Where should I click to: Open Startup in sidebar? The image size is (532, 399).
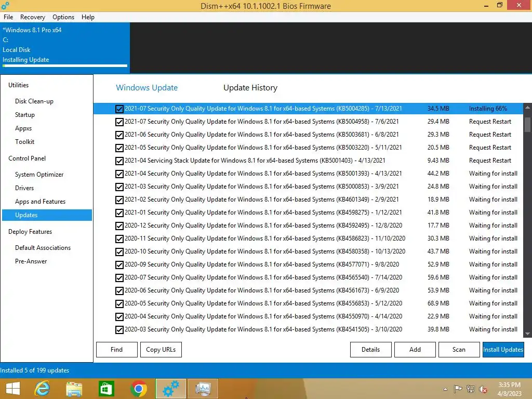point(25,115)
